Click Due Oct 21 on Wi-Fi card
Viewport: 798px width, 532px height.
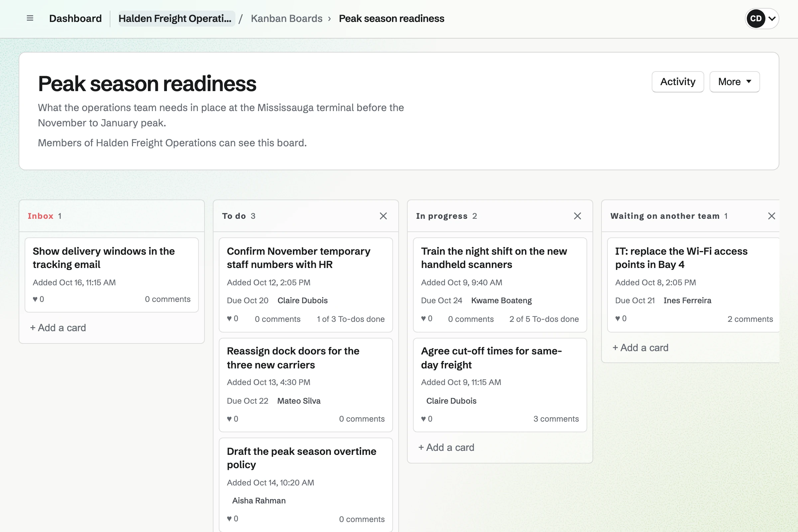pos(635,301)
